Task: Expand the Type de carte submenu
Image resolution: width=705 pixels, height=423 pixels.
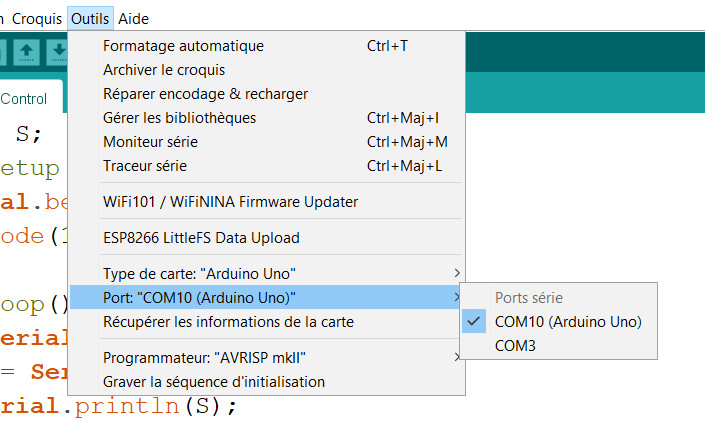Action: coord(266,274)
